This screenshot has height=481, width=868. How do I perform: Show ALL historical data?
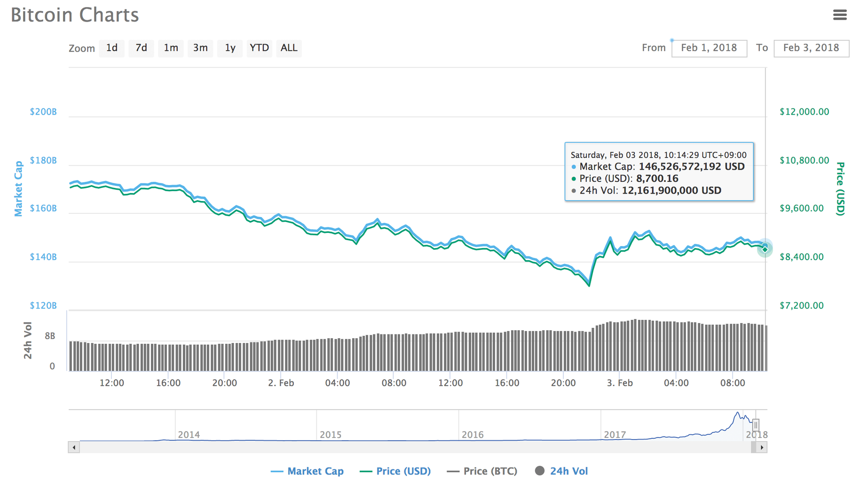289,48
